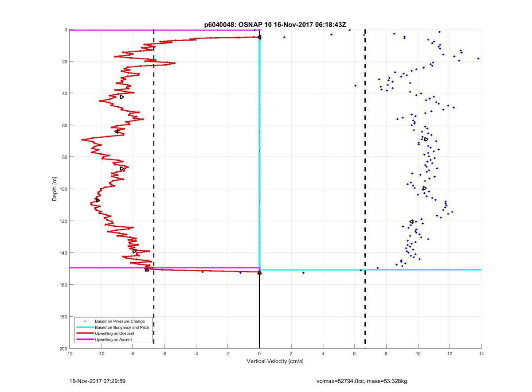The image size is (532, 392).
Task: Click the cyan line sample in legend
Action: click(x=85, y=327)
